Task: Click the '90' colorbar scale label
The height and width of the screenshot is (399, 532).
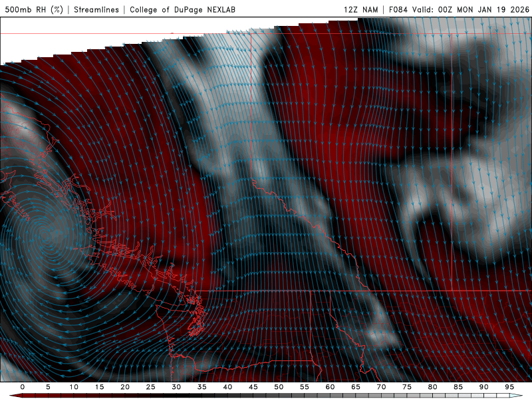Action: tap(484, 387)
